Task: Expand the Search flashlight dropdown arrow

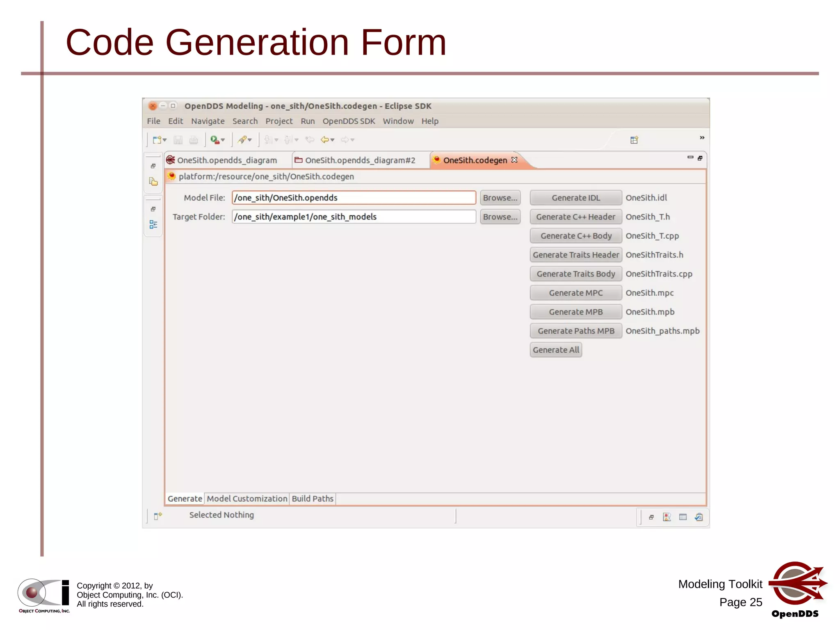Action: [249, 140]
